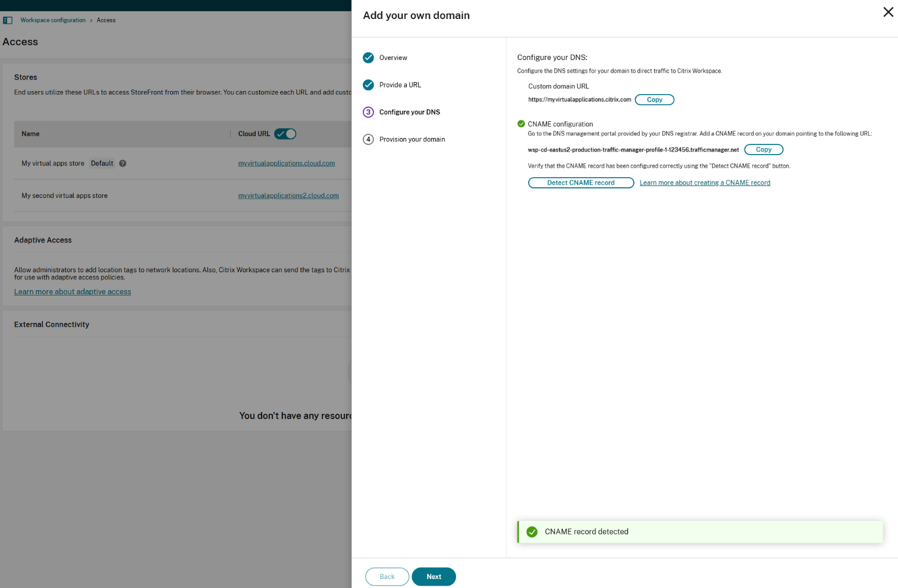Screen dimensions: 898x588
Task: Click the Default badge
Action: point(102,163)
